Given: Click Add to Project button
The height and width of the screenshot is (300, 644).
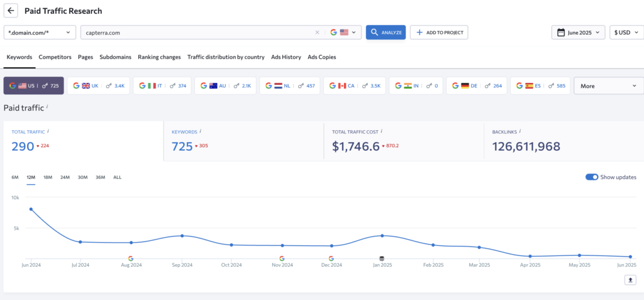Looking at the screenshot, I should coord(439,33).
